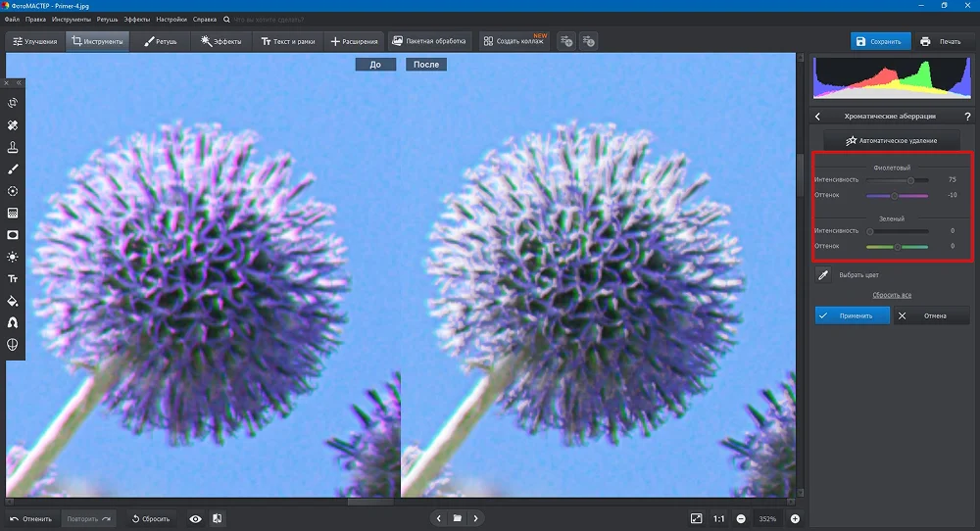Adjust the Зеленый Оттенок slider
The height and width of the screenshot is (531, 980).
[x=898, y=247]
